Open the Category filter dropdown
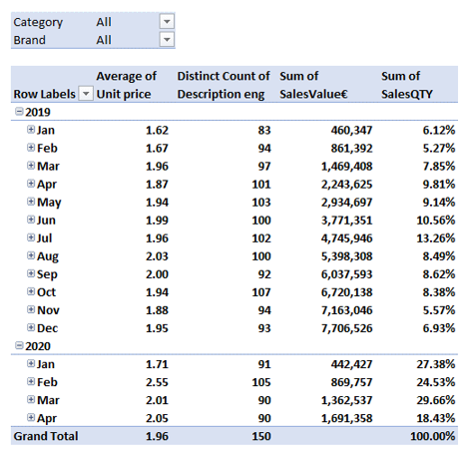Viewport: 476px width, 461px height. pos(167,22)
